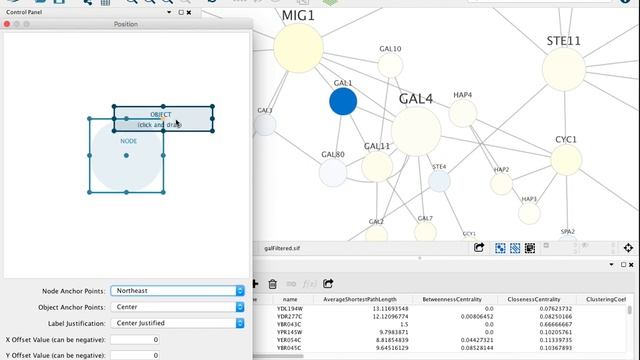Sort by the name column header

click(290, 299)
